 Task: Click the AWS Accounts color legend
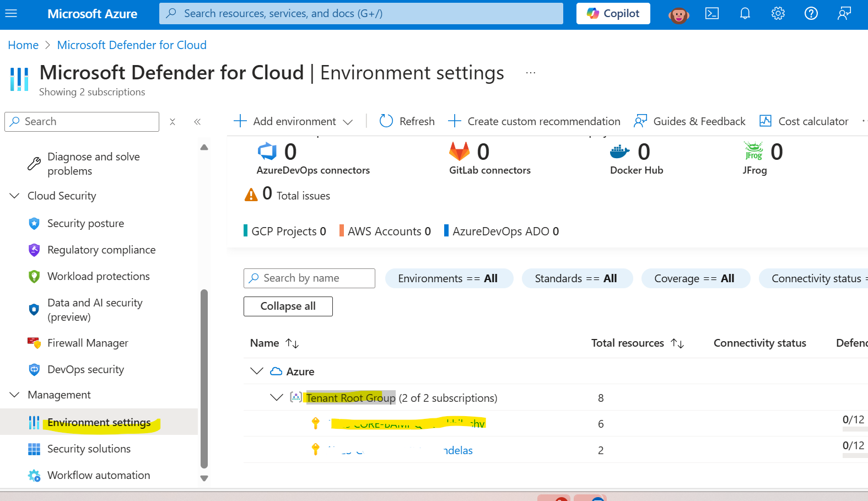tap(342, 230)
